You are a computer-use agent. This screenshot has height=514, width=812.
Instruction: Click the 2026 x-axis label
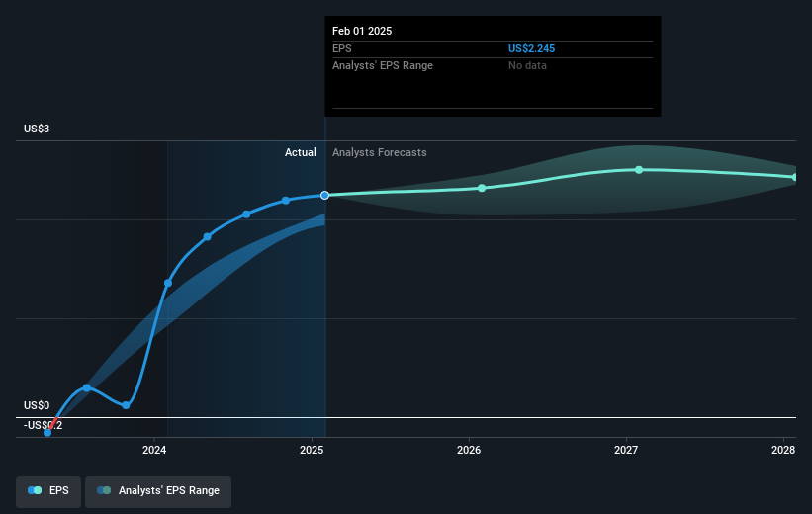469,450
